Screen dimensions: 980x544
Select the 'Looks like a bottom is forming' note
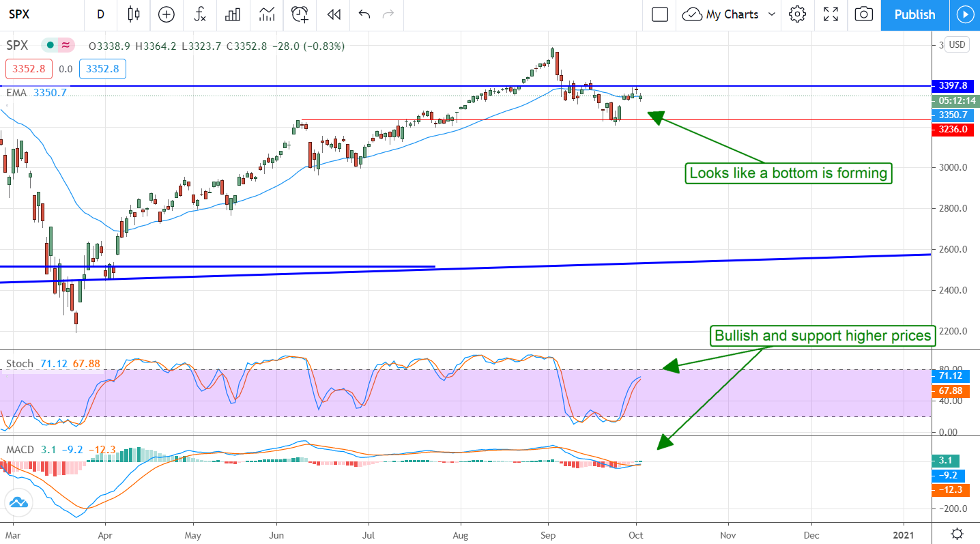pos(788,173)
